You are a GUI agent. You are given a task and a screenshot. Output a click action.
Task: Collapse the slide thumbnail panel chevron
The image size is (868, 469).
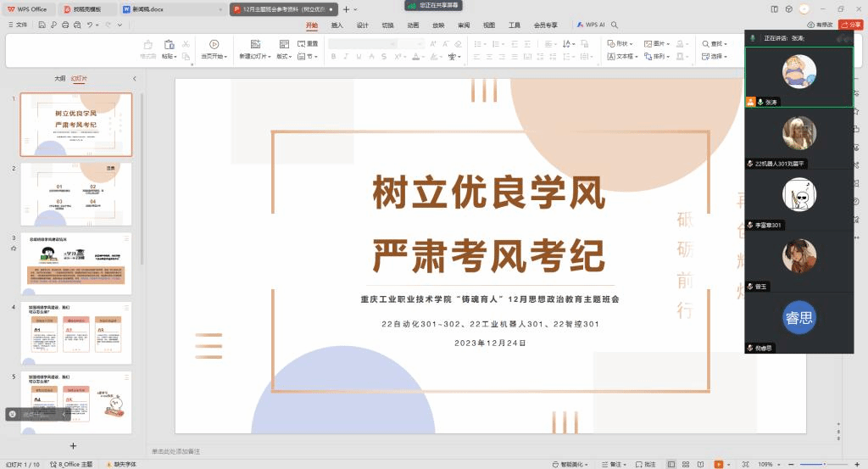coord(135,79)
